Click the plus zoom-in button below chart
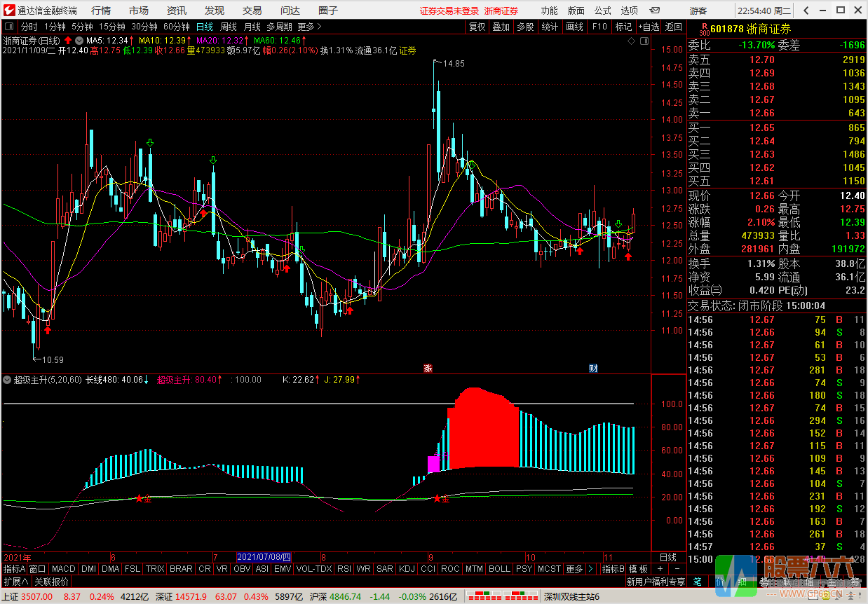This screenshot has width=868, height=604. pos(660,569)
